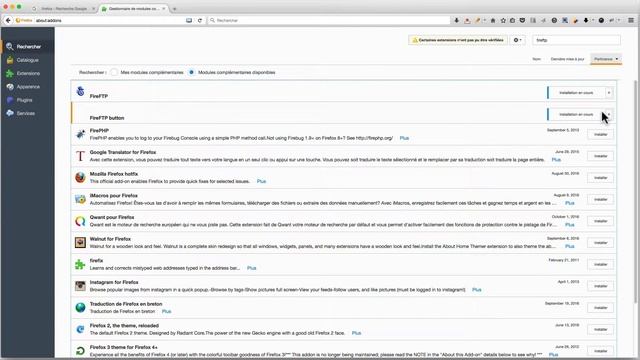Open the Catalogue section in the sidebar
Viewport: 640px width, 360px height.
point(27,60)
